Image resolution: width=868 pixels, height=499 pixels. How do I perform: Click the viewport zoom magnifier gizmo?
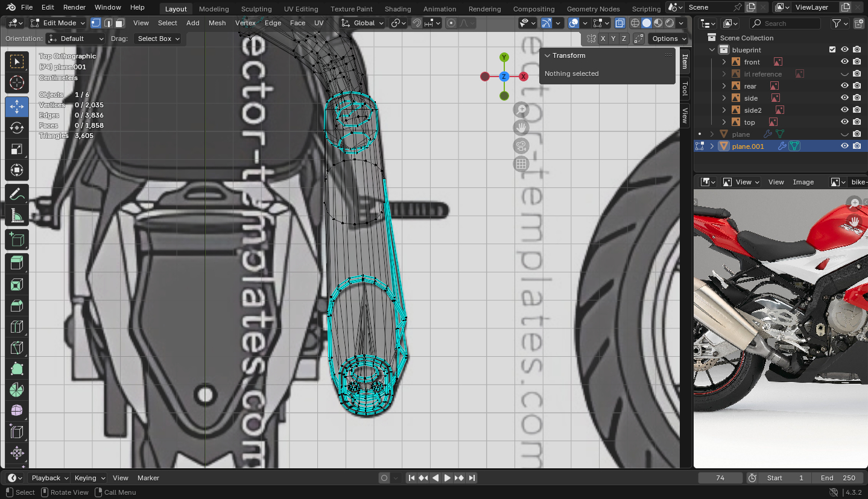tap(522, 110)
